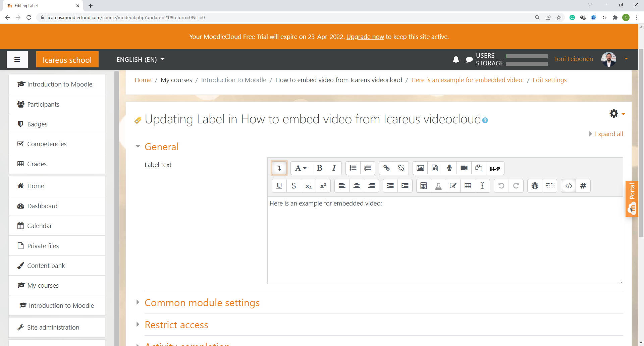Screen dimensions: 644x346
Task: Click the Insert link icon
Action: click(x=386, y=168)
